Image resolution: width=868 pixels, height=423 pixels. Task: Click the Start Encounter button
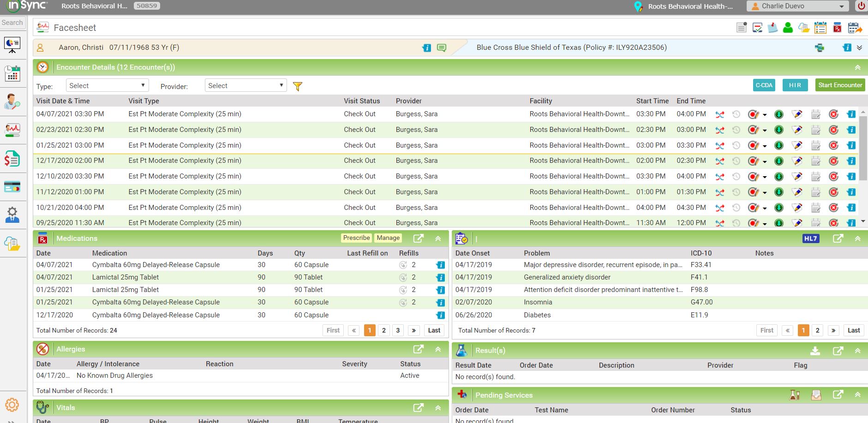click(840, 85)
